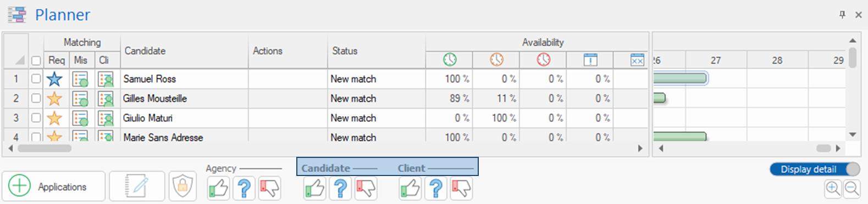The height and width of the screenshot is (204, 868).
Task: Open Gilles Mousteille mission matching icon
Action: click(x=80, y=99)
